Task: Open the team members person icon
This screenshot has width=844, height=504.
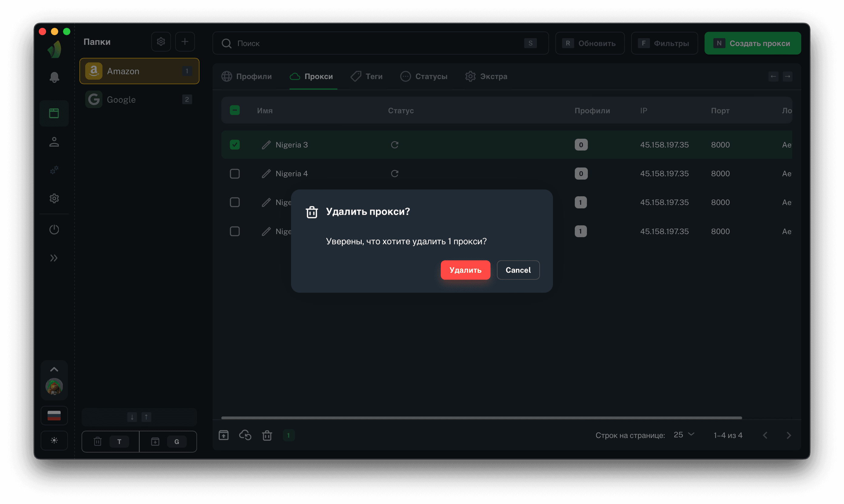Action: tap(54, 142)
